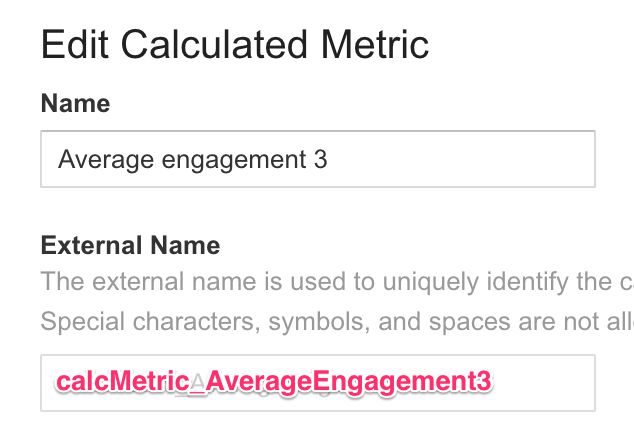This screenshot has width=634, height=446.
Task: Select the 'Name' field label
Action: 75,103
